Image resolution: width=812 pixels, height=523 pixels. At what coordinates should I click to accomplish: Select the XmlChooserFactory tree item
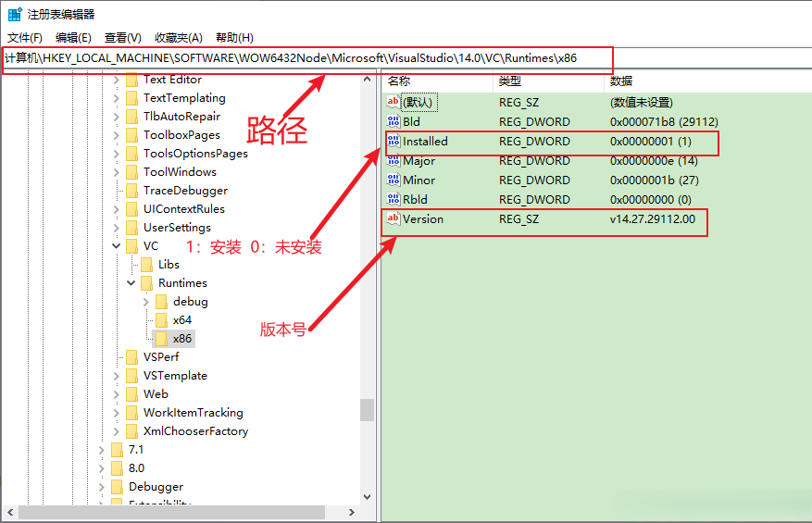[x=195, y=431]
